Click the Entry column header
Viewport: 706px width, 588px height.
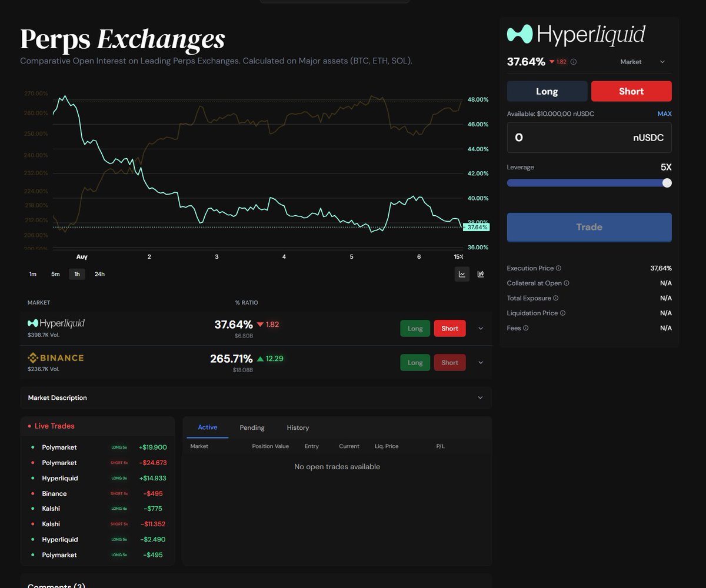point(312,446)
